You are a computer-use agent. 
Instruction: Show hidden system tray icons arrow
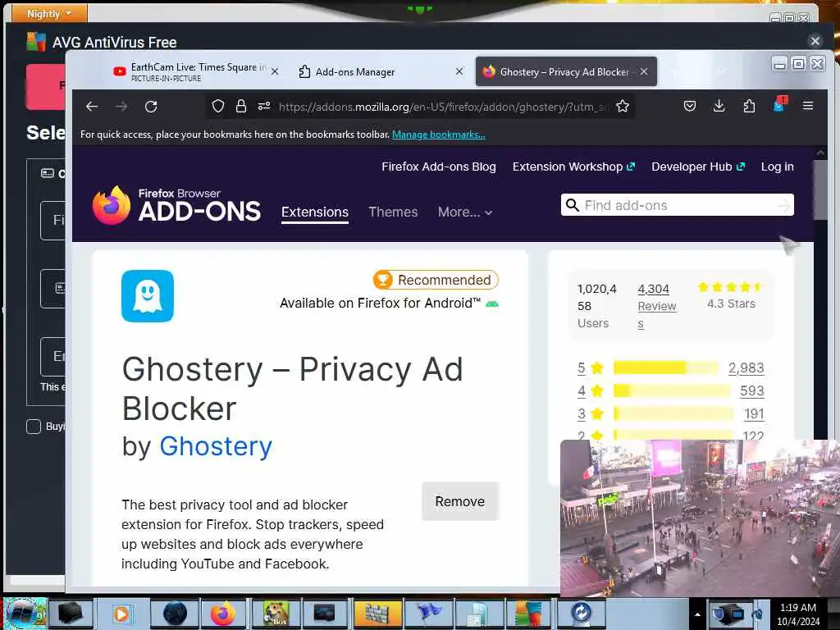[x=697, y=614]
